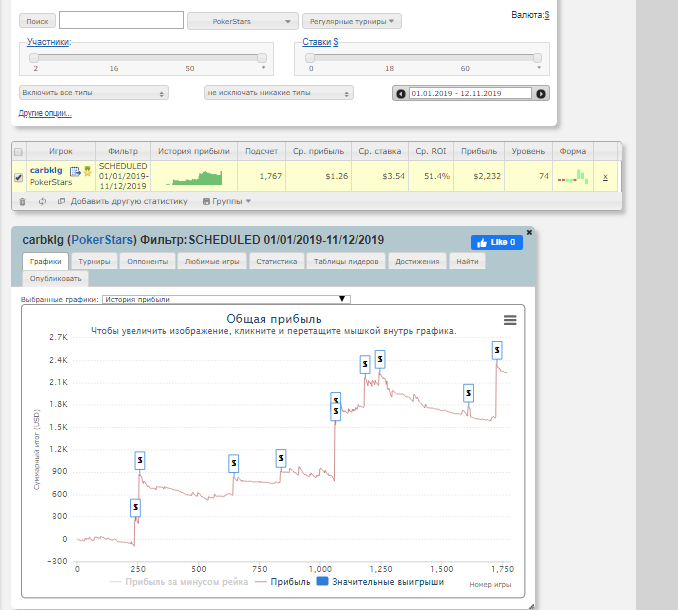Open the Включить все типы selector

(x=93, y=93)
